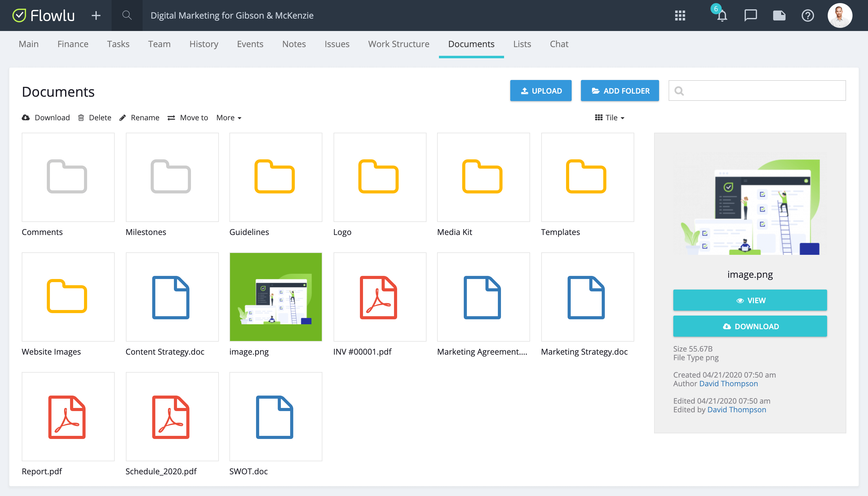Open the Finance tab
Screen dimensions: 868x496
(73, 44)
